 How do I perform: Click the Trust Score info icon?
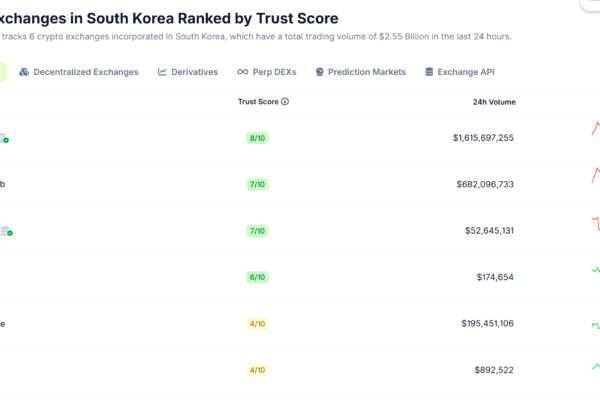pos(285,102)
